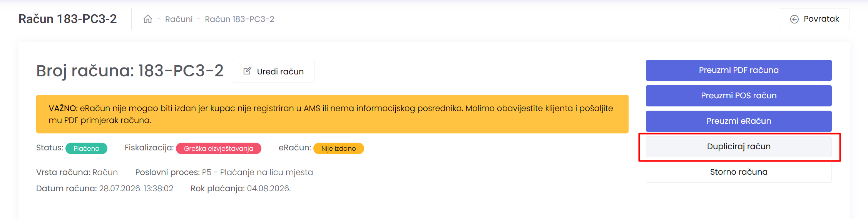Click Storno računa button
The height and width of the screenshot is (219, 868).
(739, 172)
